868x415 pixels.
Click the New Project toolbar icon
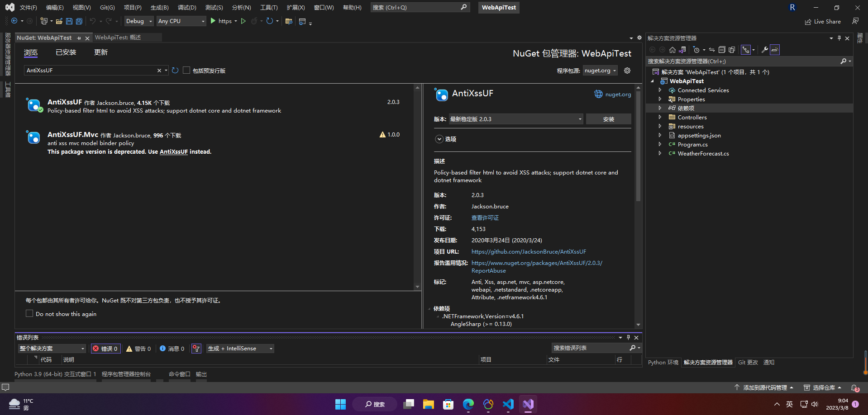click(x=44, y=21)
